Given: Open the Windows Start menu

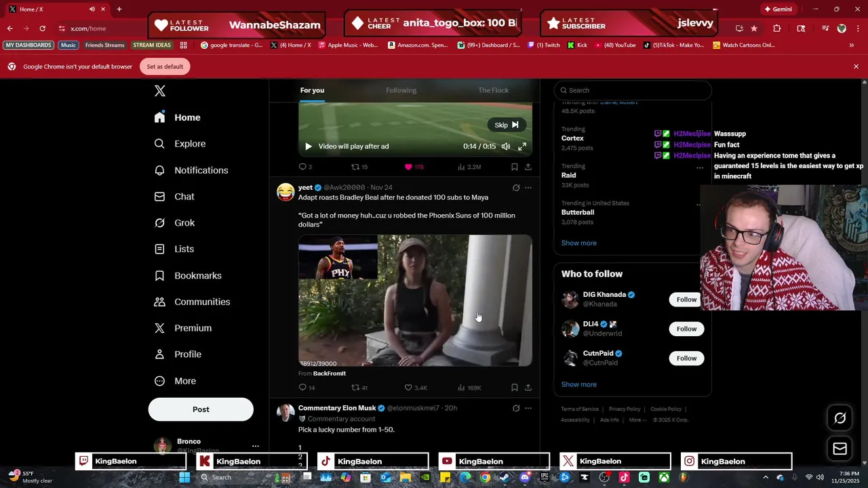Looking at the screenshot, I should tap(184, 477).
